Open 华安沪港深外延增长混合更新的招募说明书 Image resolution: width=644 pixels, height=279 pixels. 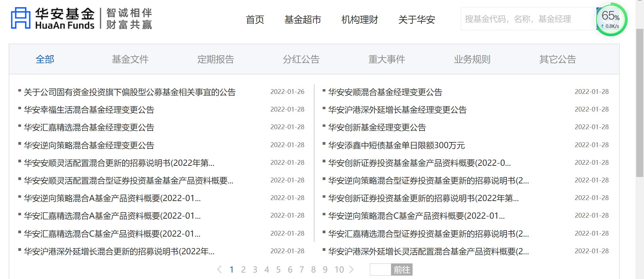tap(119, 252)
